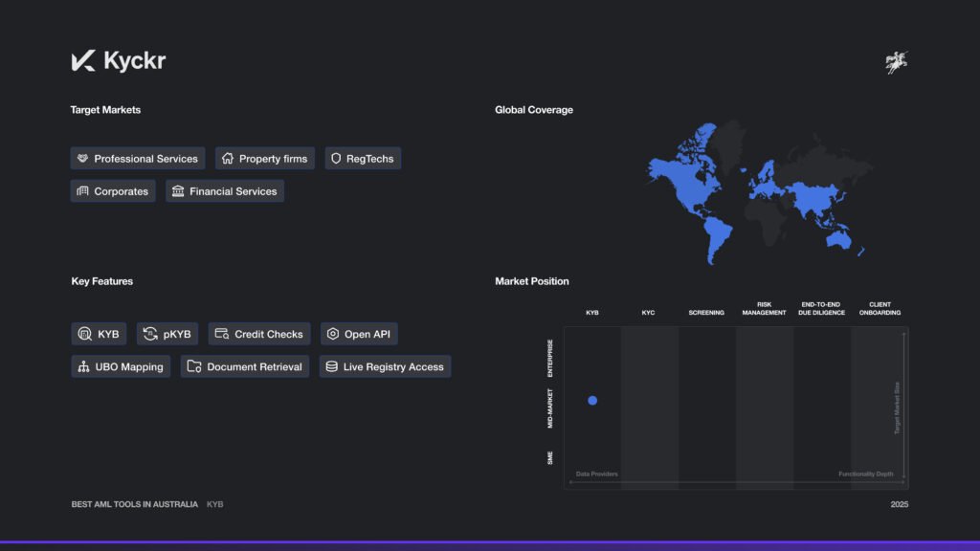
Task: Select the UBO Mapping label text
Action: pos(129,366)
